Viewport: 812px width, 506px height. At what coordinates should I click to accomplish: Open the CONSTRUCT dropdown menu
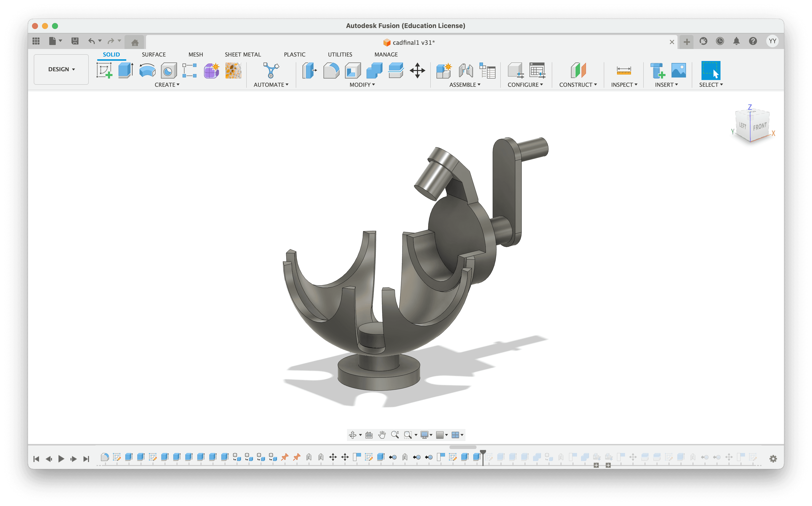coord(578,85)
